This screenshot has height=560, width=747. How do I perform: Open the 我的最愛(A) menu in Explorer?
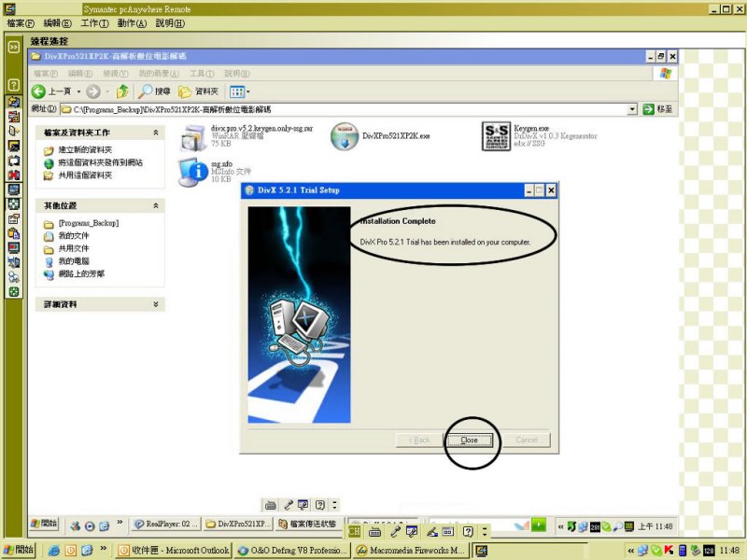[159, 74]
